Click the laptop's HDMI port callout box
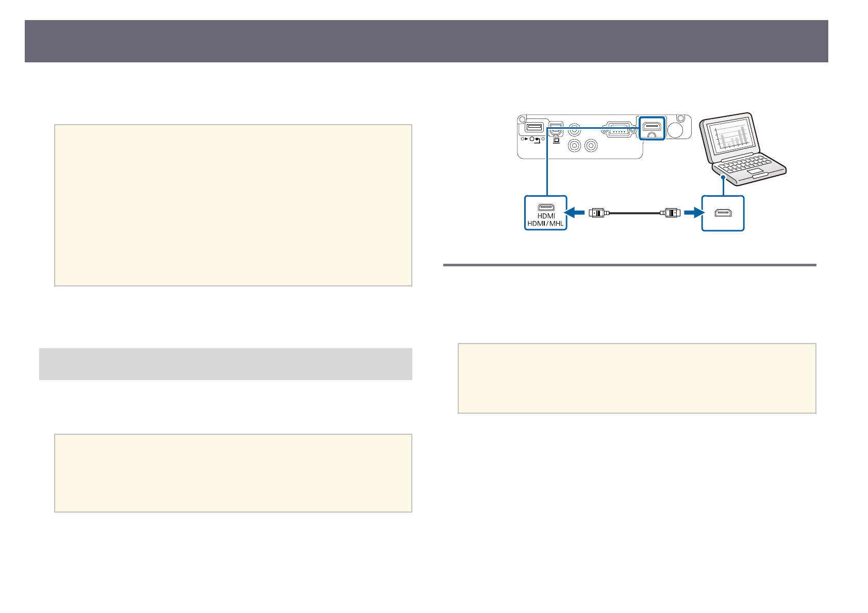This screenshot has width=868, height=613. click(723, 213)
